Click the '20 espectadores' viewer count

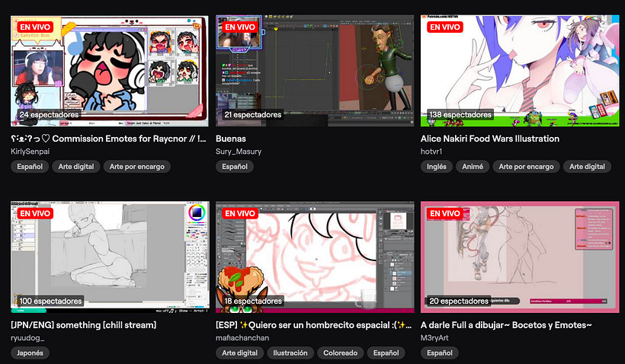459,301
